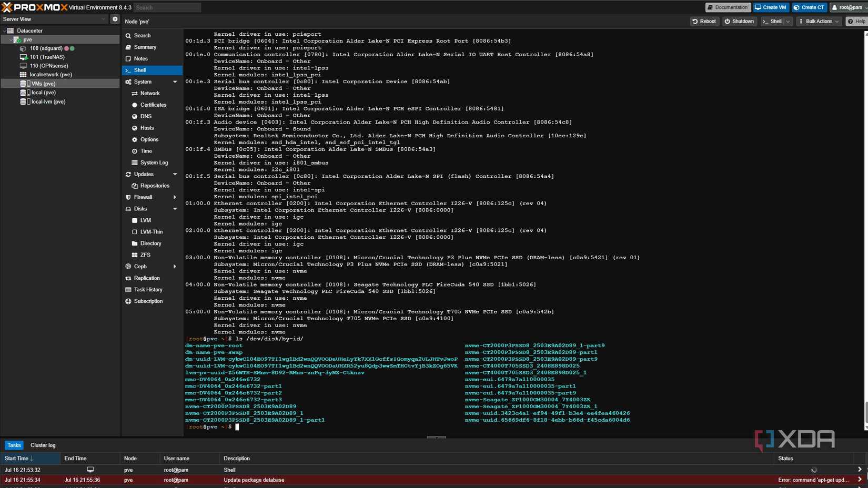Open the node Summary page

145,47
